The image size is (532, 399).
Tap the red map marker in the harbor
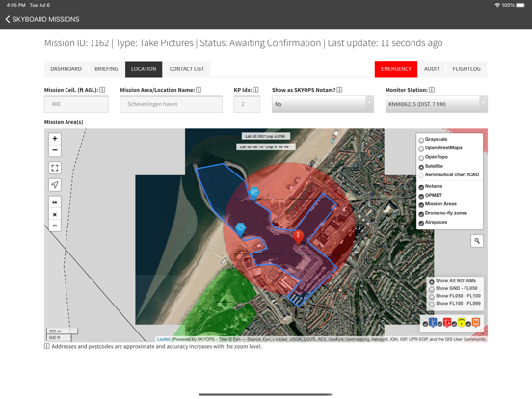298,237
